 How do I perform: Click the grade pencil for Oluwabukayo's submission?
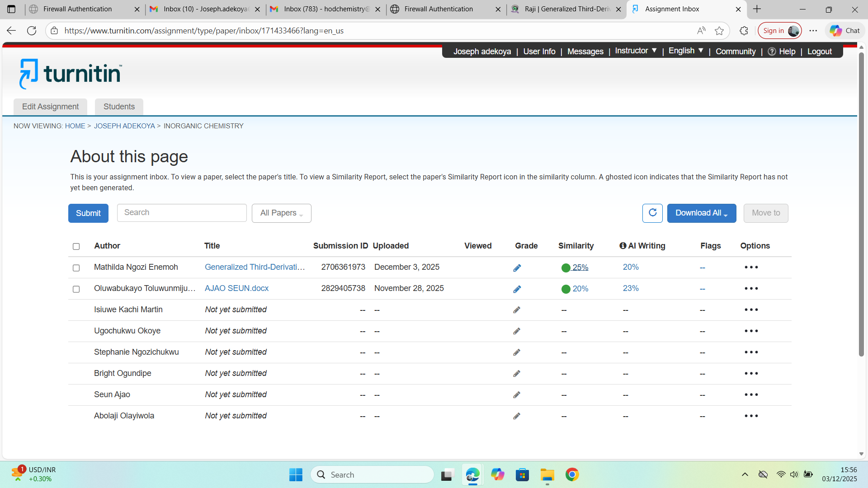[x=517, y=289]
